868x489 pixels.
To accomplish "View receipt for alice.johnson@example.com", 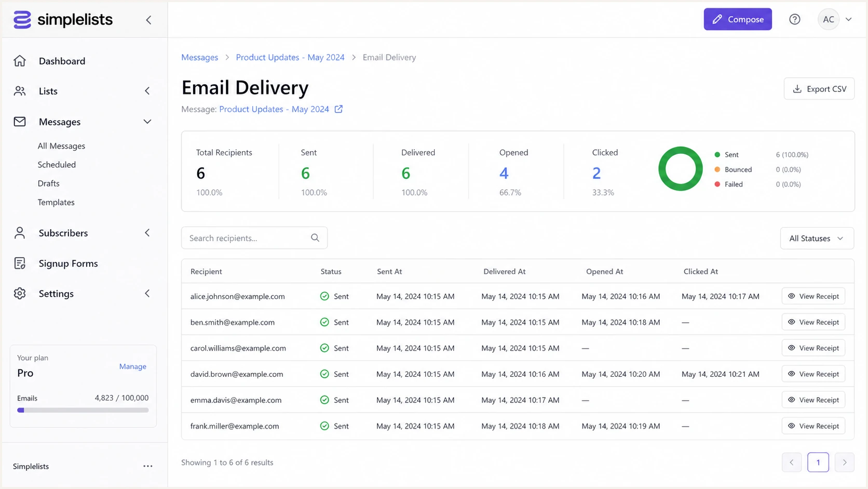I will [x=813, y=296].
